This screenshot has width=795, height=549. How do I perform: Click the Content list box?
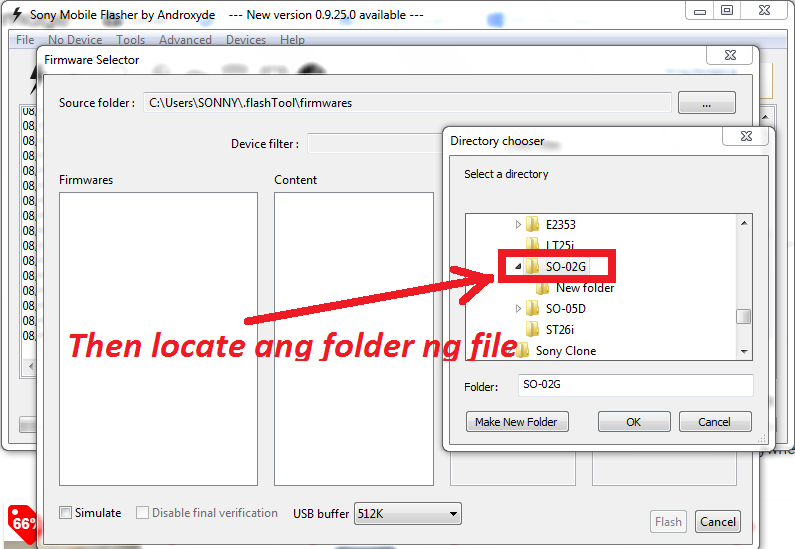(354, 339)
